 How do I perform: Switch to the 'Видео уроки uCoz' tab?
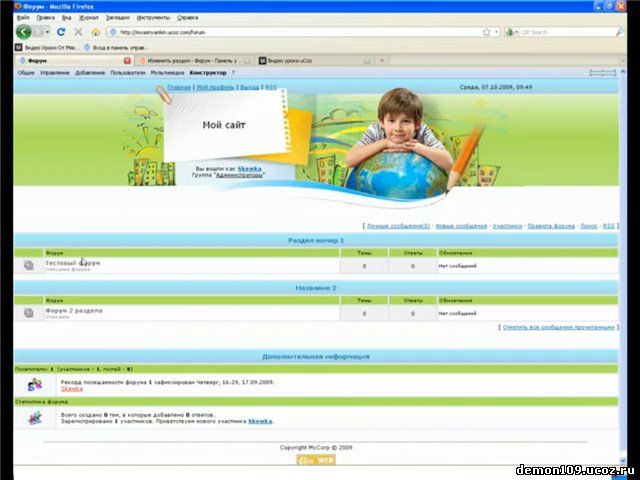pos(314,61)
